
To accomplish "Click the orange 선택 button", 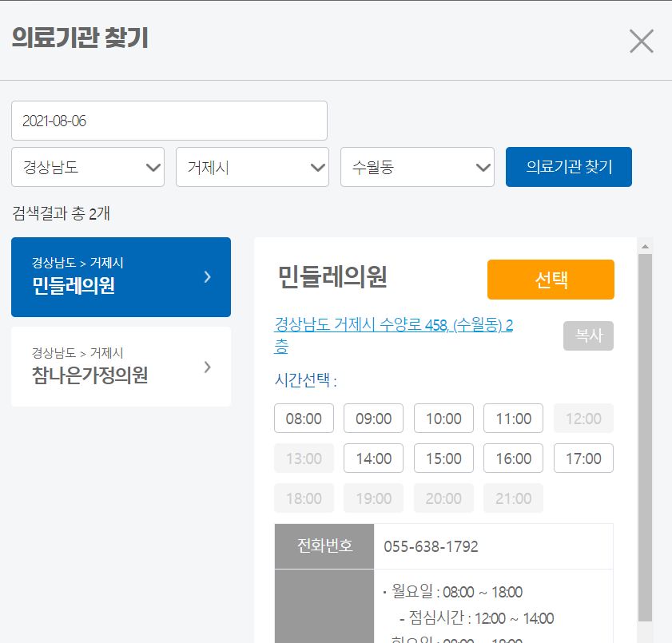I will point(551,280).
